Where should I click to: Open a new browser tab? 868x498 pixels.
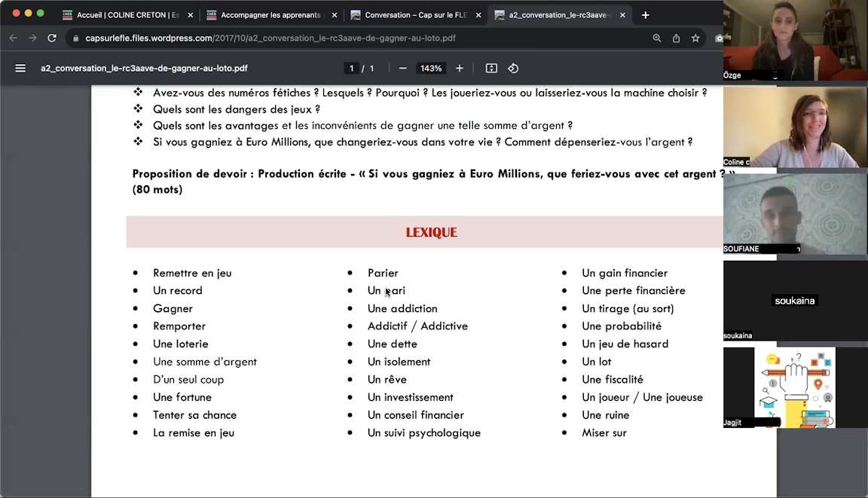[x=646, y=15]
